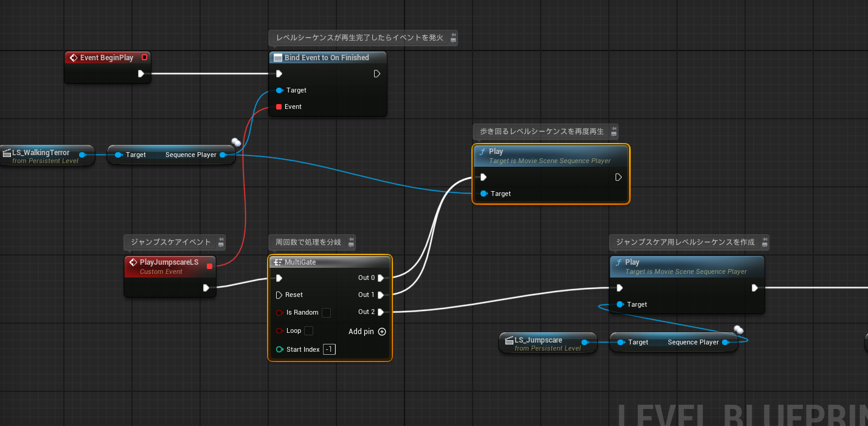This screenshot has width=868, height=426.
Task: Click the Start Index integer pin
Action: tap(279, 349)
